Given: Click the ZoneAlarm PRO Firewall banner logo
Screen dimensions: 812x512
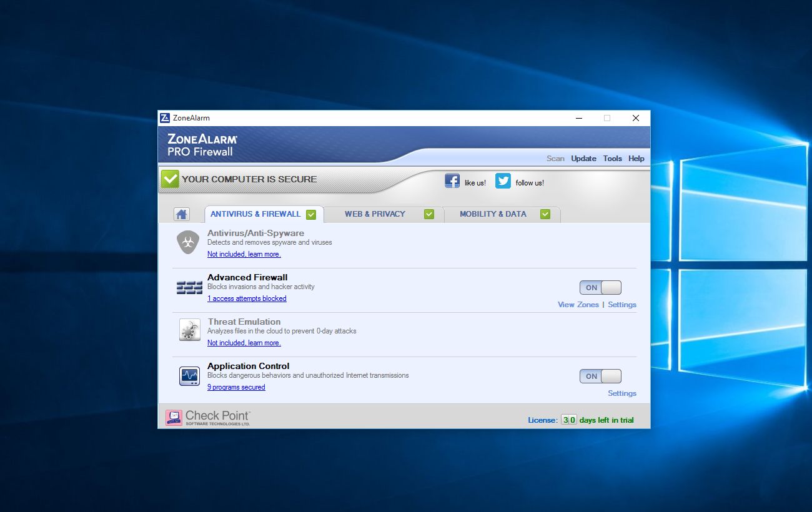Looking at the screenshot, I should click(202, 145).
